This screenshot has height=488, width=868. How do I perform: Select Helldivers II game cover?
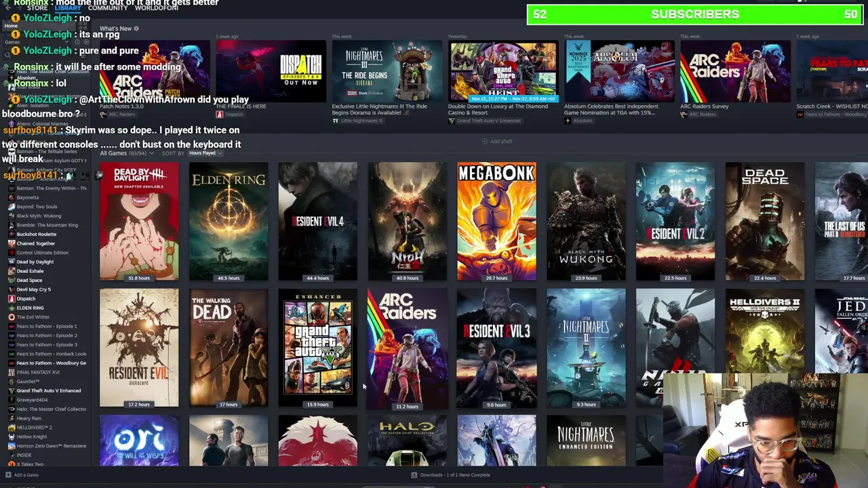[x=765, y=331]
